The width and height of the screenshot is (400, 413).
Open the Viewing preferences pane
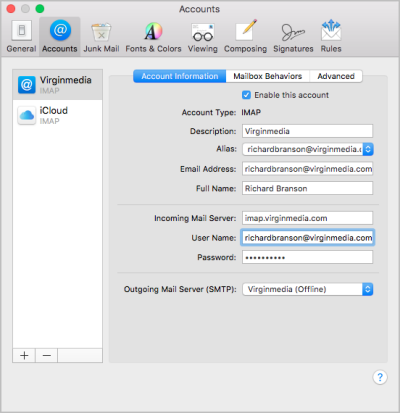coord(203,37)
